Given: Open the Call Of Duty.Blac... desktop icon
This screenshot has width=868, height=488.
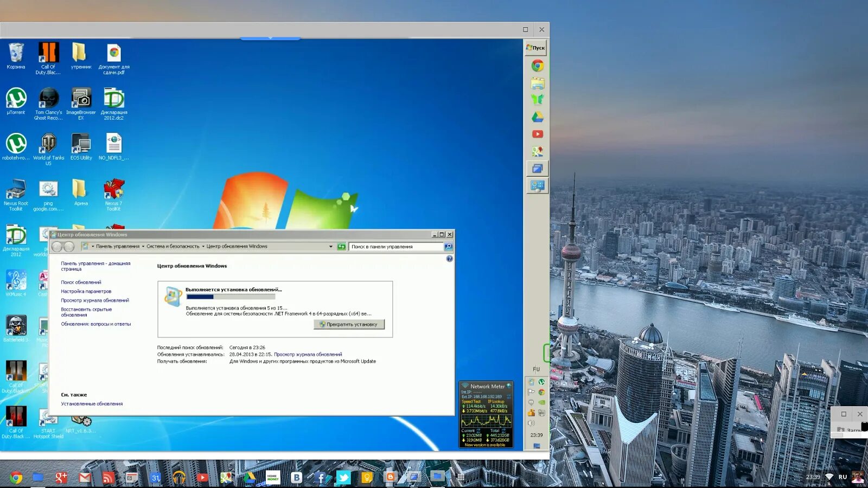Looking at the screenshot, I should click(x=48, y=58).
